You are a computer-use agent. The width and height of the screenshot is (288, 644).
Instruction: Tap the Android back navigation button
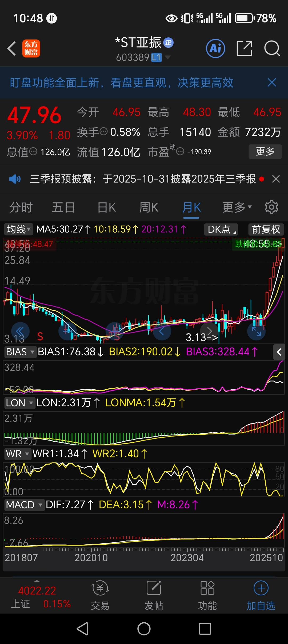pyautogui.click(x=83, y=629)
